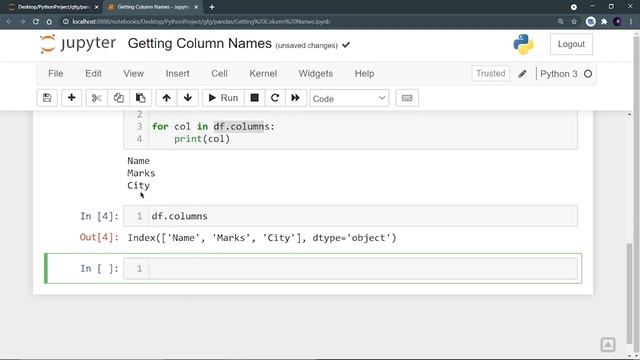Move selected cell up arrow
The width and height of the screenshot is (640, 360).
166,98
